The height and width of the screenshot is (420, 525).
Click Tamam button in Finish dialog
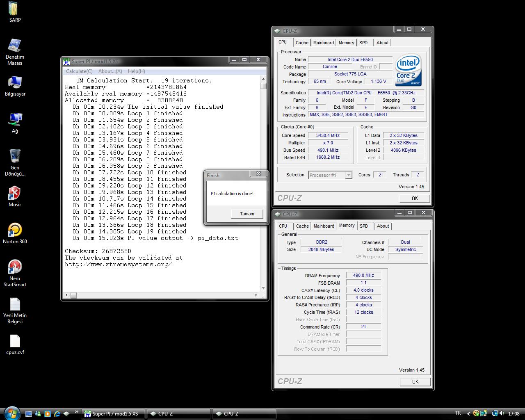(x=247, y=214)
